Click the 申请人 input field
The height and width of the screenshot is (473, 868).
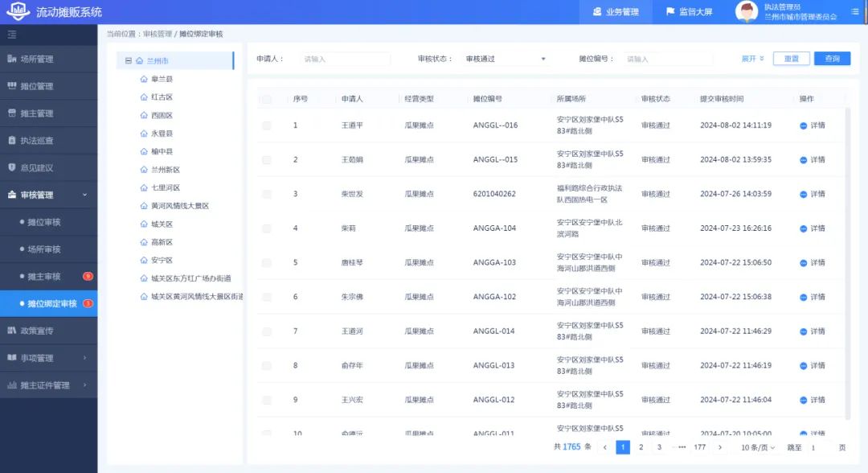click(x=345, y=59)
